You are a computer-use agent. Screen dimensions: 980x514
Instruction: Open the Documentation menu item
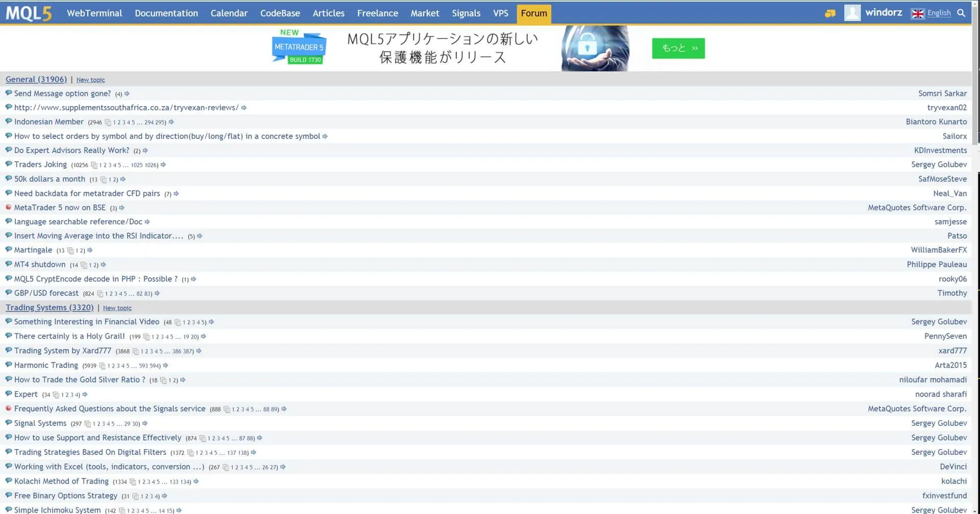point(166,13)
